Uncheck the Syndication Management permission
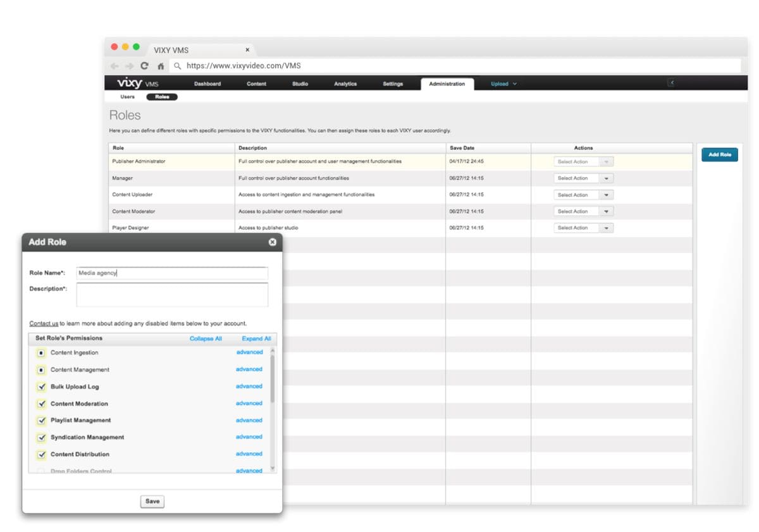The image size is (759, 532). [42, 437]
